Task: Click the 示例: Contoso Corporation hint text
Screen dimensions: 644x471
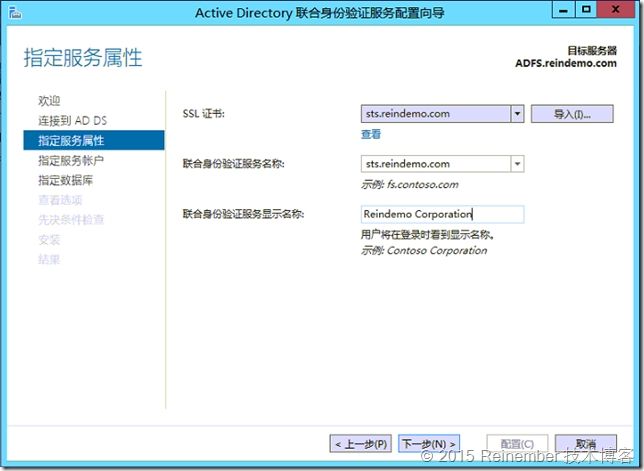Action: (x=424, y=250)
